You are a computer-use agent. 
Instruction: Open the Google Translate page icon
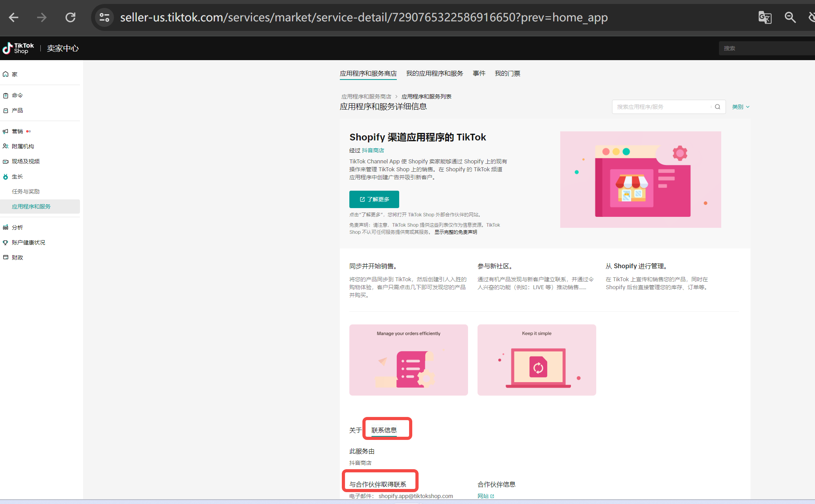[764, 17]
